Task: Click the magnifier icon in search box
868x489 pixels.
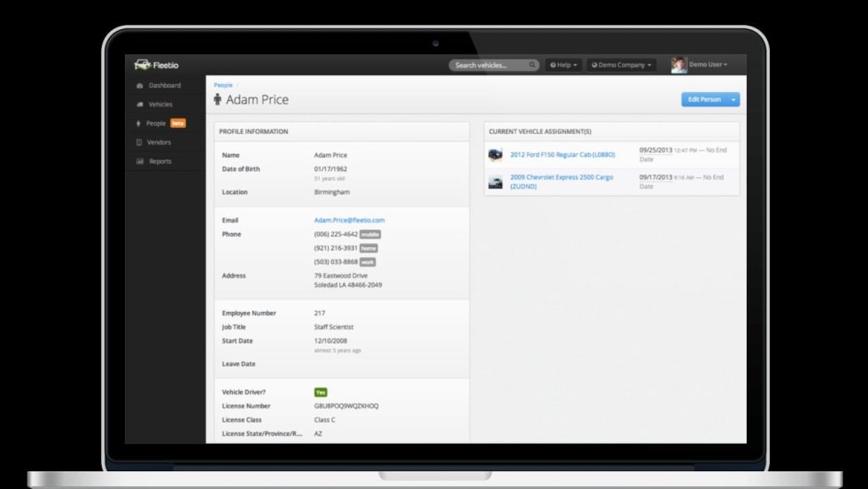Action: [x=532, y=65]
